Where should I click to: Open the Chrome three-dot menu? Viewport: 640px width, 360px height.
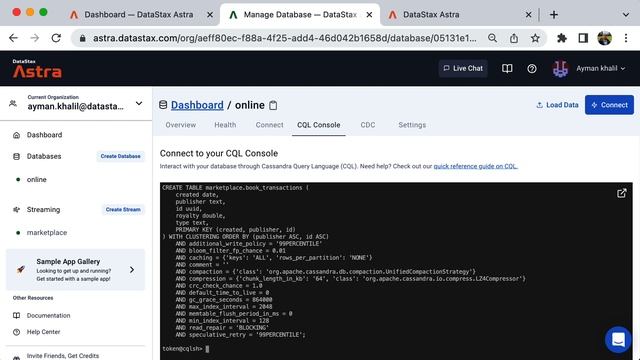tap(626, 38)
